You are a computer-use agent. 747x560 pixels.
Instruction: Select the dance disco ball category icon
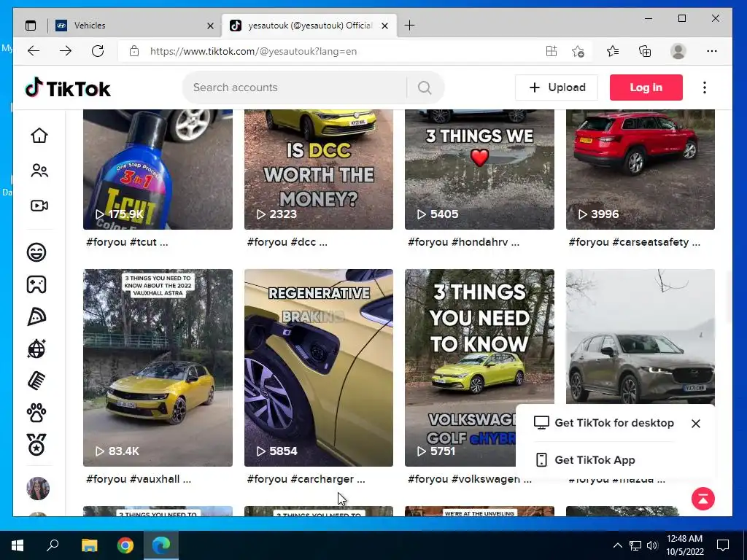click(36, 349)
